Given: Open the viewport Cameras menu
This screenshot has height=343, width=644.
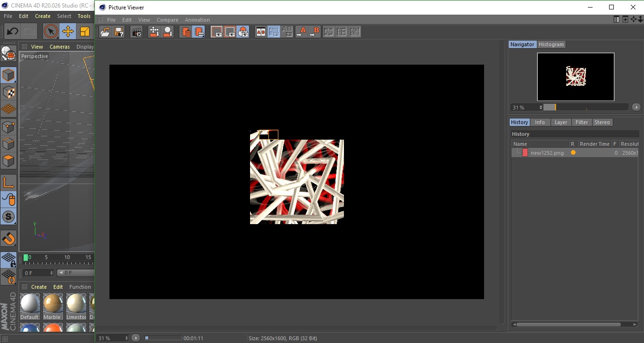Looking at the screenshot, I should click(59, 47).
